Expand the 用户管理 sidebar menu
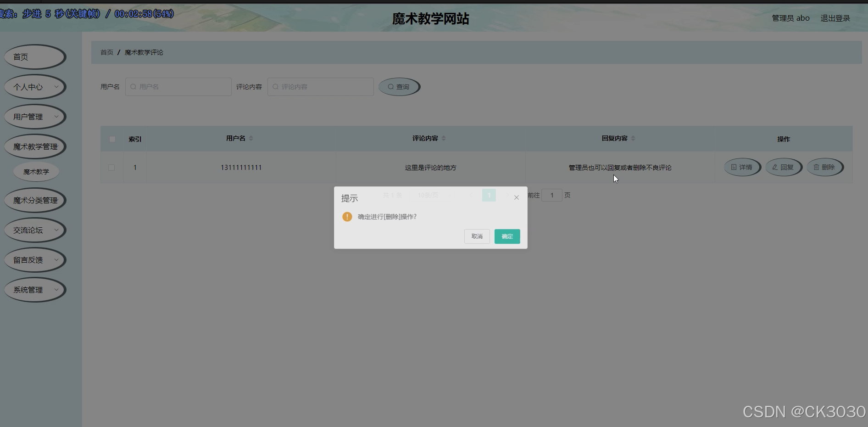The image size is (868, 427). [x=35, y=117]
